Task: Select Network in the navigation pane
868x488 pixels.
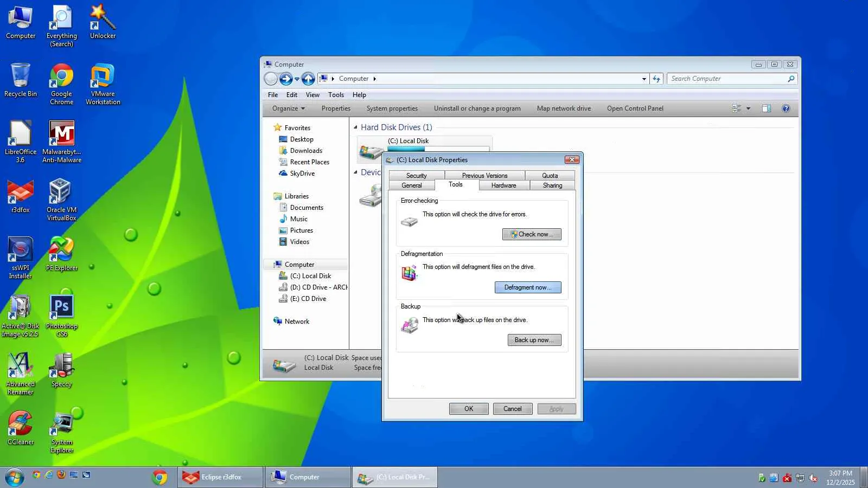Action: point(297,322)
